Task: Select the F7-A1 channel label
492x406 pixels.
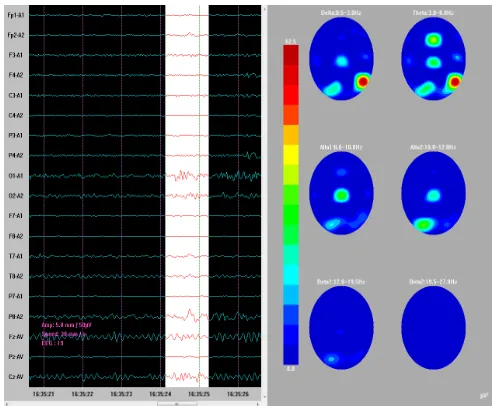Action: coord(16,216)
